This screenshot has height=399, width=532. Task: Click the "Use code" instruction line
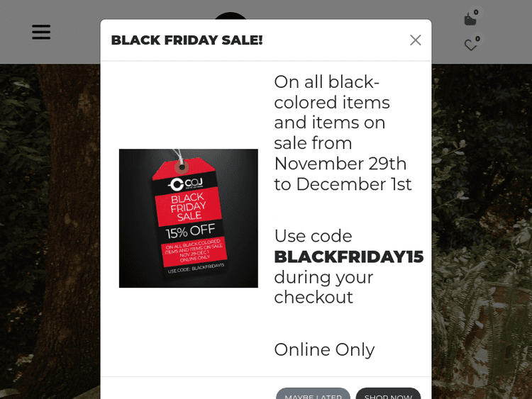pos(313,236)
